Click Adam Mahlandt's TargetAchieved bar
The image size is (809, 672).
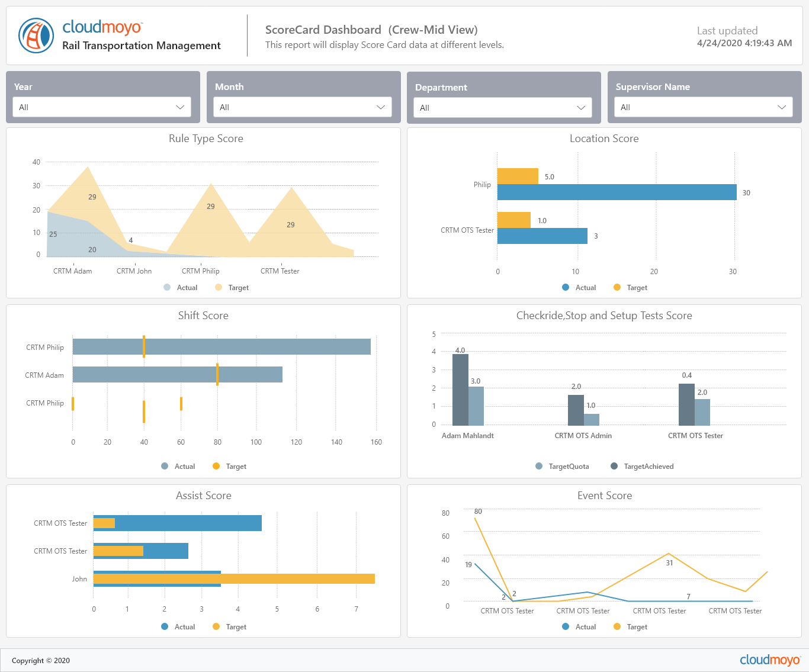[x=460, y=388]
